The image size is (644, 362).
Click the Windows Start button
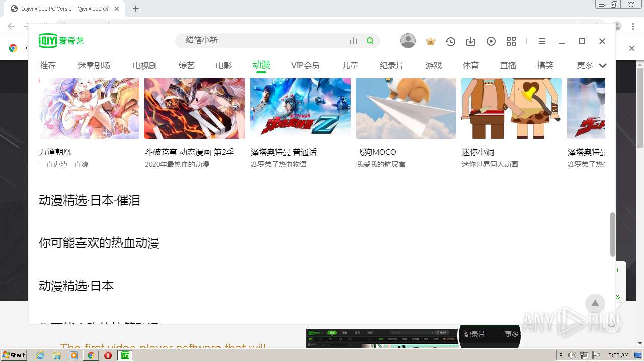pyautogui.click(x=14, y=355)
